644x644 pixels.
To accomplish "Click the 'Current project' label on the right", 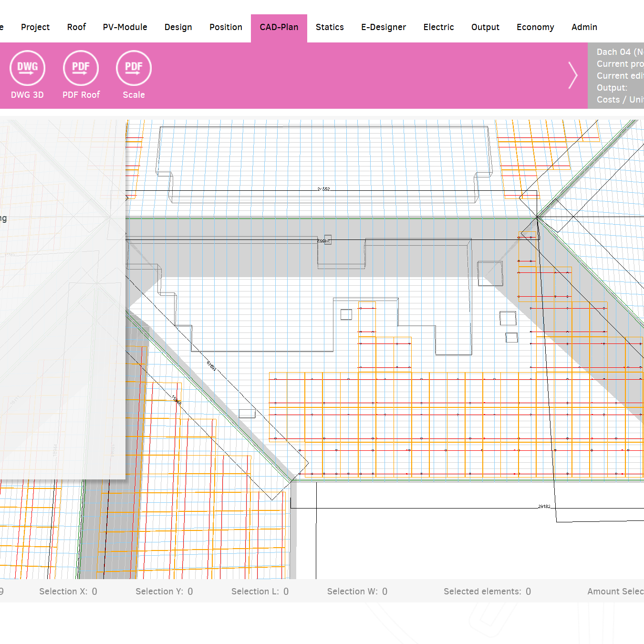I will coord(620,63).
